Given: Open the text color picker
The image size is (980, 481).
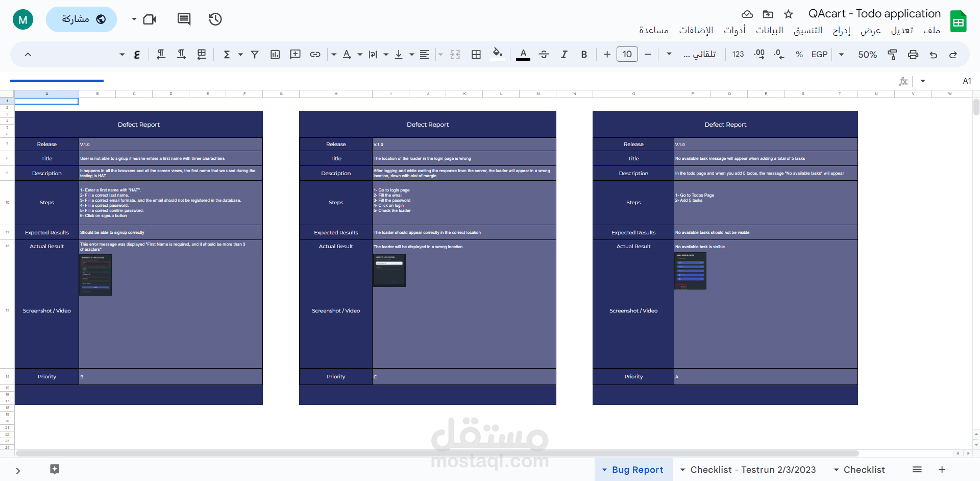Looking at the screenshot, I should (523, 55).
